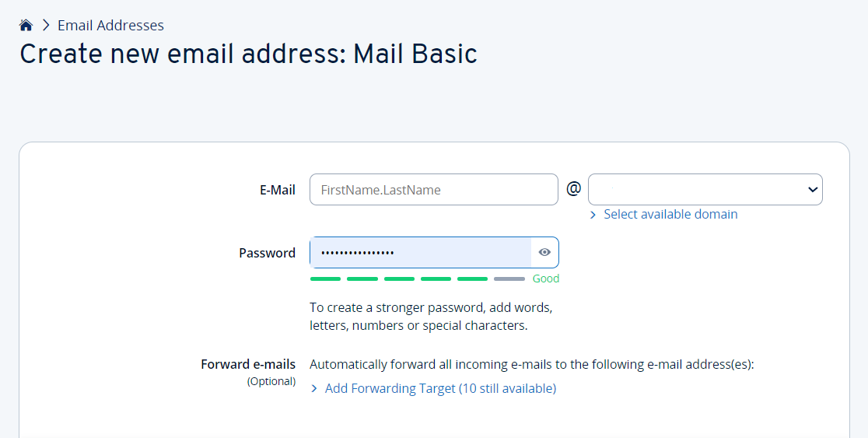
Task: Click the chevron before Add Forwarding Target
Action: [x=314, y=388]
